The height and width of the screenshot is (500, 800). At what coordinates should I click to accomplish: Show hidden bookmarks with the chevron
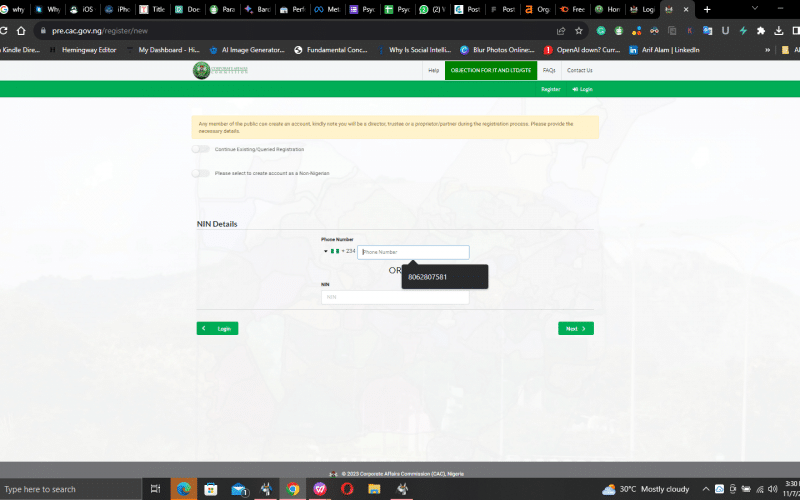[767, 50]
